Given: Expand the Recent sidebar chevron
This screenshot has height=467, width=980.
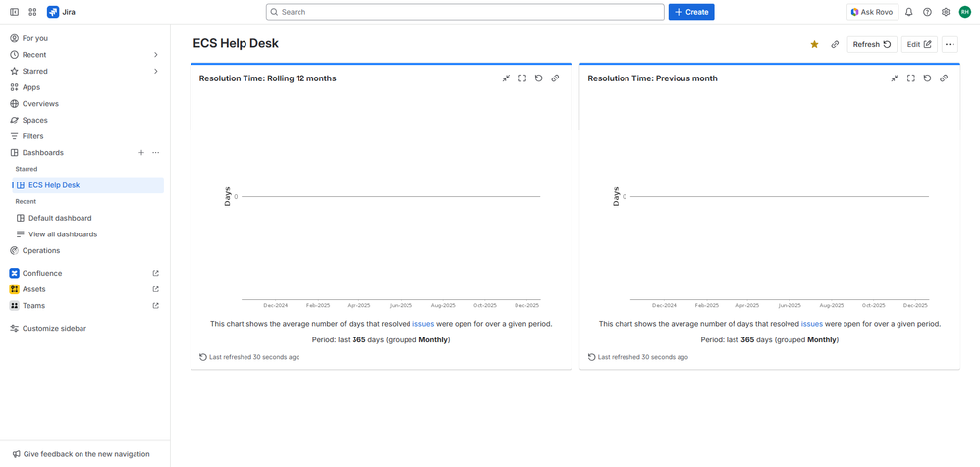Looking at the screenshot, I should [155, 55].
